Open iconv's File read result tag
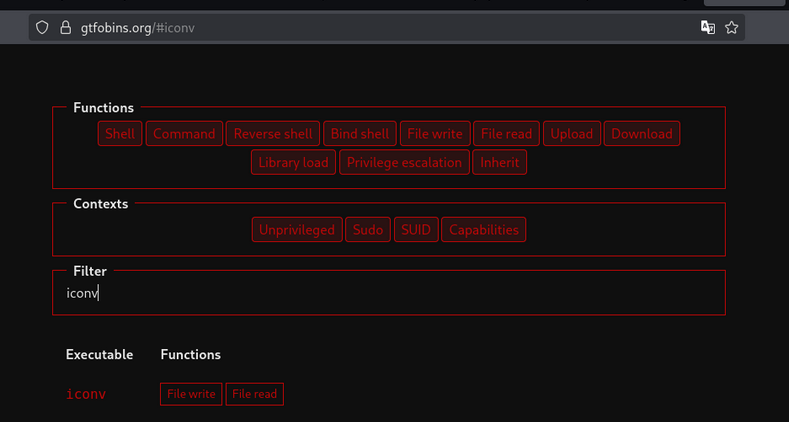The width and height of the screenshot is (789, 422). coord(254,394)
